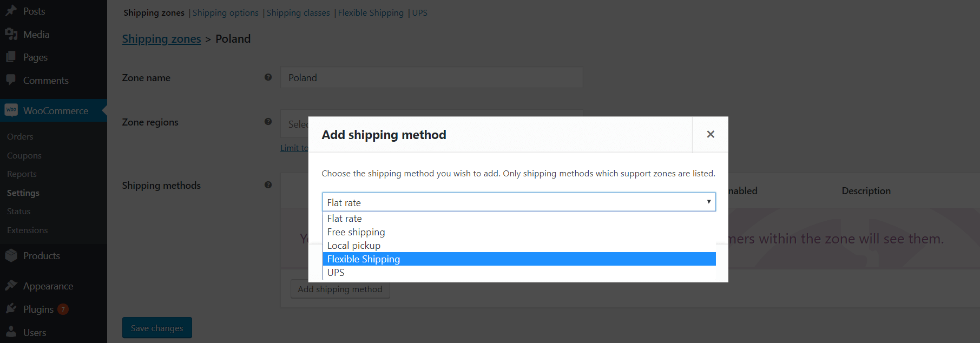Switch to the Shipping classes tab
Image resolution: width=980 pixels, height=343 pixels.
pos(298,12)
